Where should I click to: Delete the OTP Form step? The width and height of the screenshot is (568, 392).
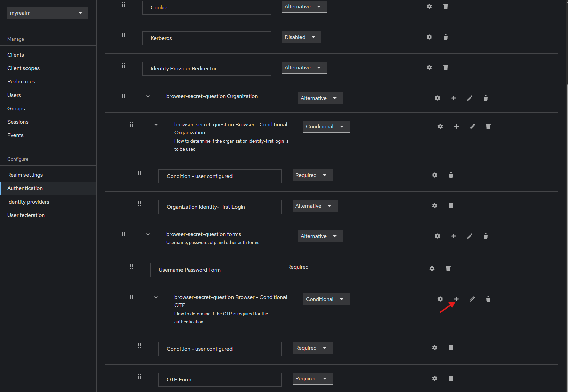(451, 378)
